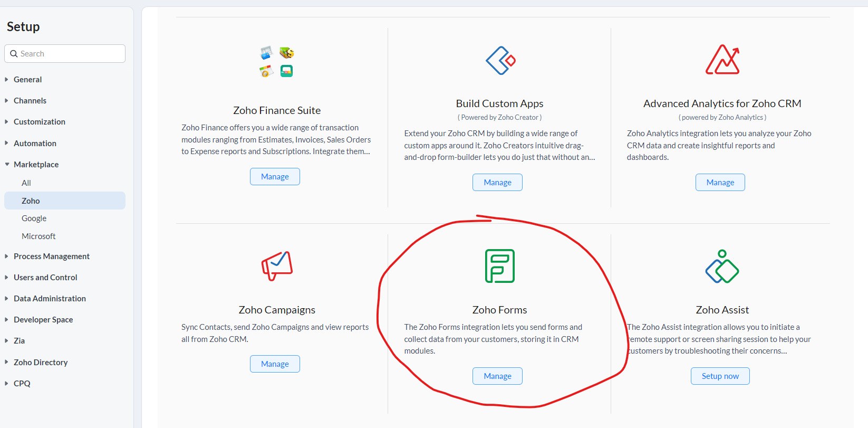The height and width of the screenshot is (428, 868).
Task: Click the Build Custom Apps Creator icon
Action: 500,61
